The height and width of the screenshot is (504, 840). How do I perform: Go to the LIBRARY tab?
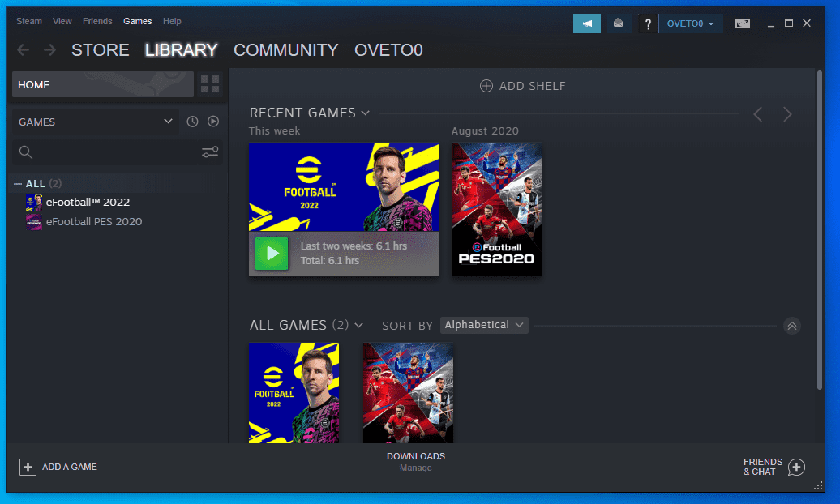181,49
